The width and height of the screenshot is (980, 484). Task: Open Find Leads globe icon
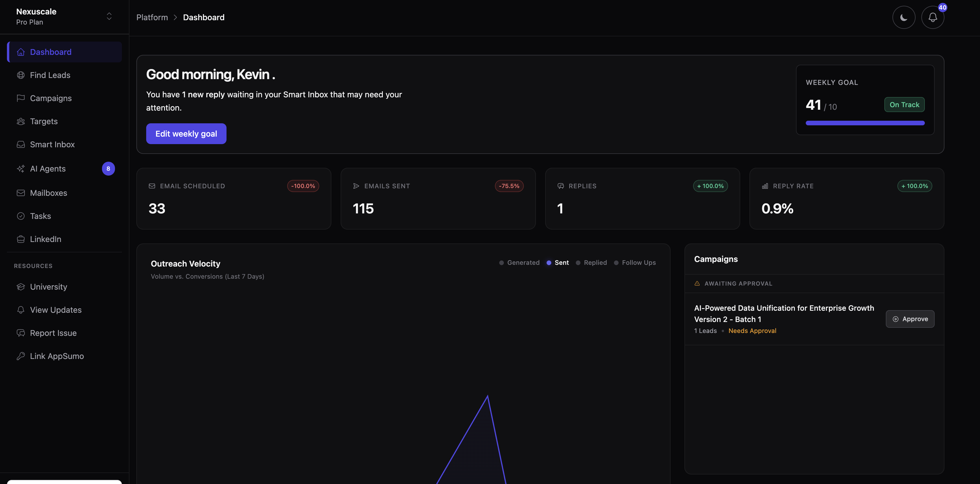click(21, 75)
